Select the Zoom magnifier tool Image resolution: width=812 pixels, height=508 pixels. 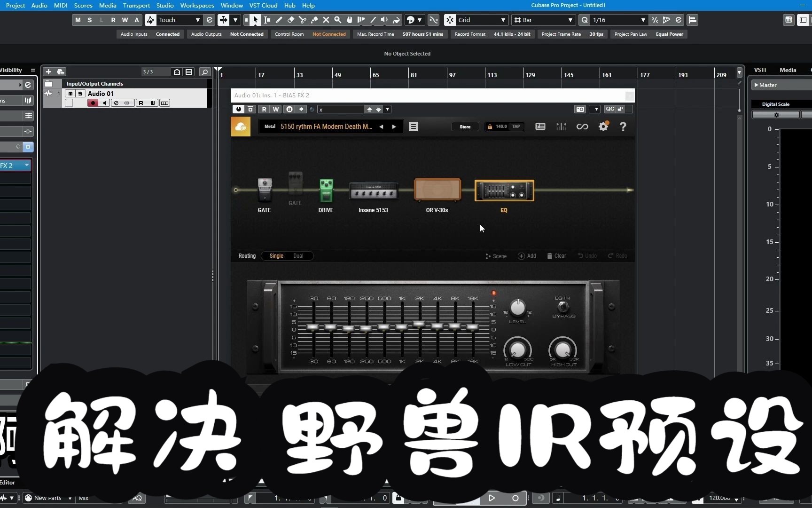[338, 20]
